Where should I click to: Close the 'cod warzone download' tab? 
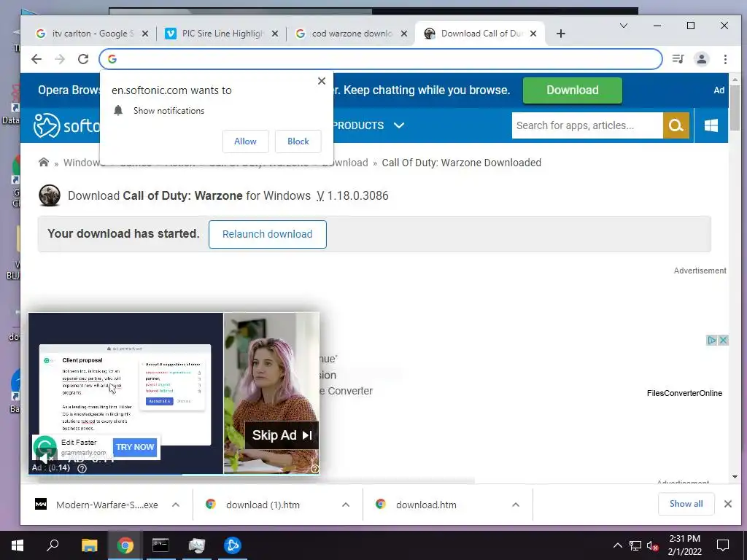click(404, 34)
